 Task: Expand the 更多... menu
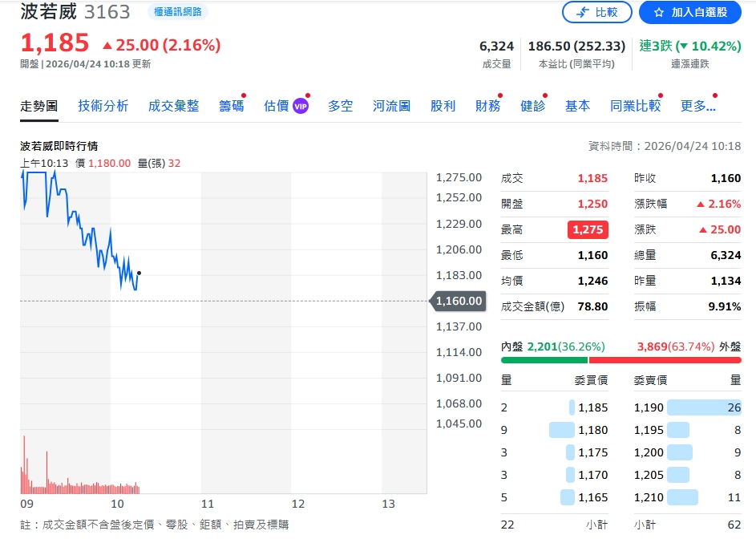[x=697, y=106]
